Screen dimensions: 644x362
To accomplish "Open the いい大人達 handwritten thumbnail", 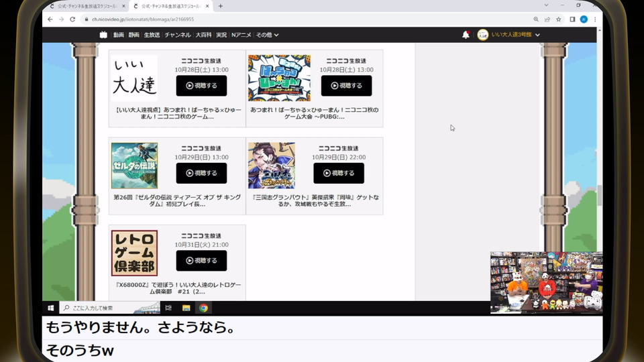I will point(134,78).
